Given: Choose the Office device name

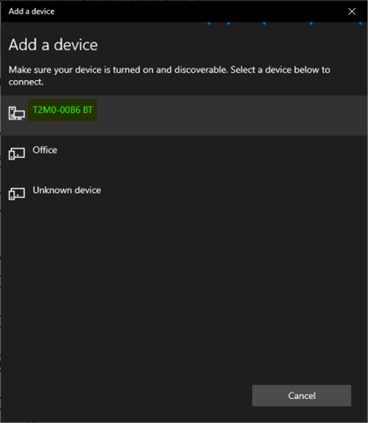Looking at the screenshot, I should click(45, 150).
